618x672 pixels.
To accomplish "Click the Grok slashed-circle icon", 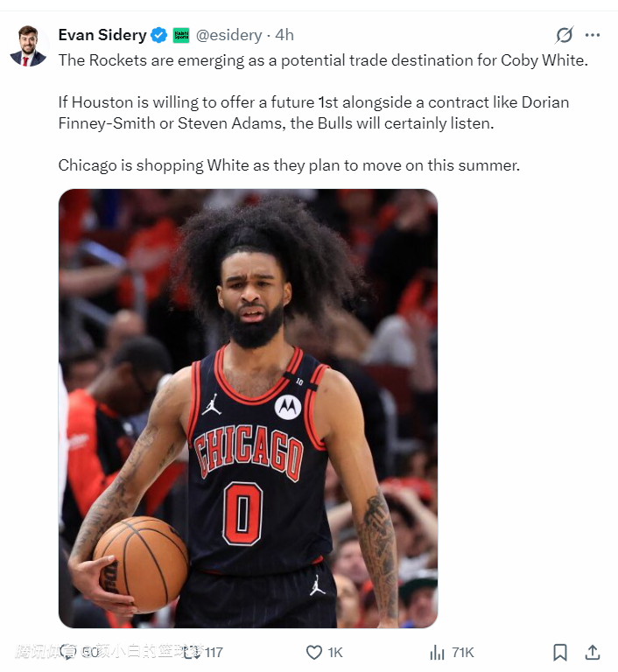I will (564, 35).
